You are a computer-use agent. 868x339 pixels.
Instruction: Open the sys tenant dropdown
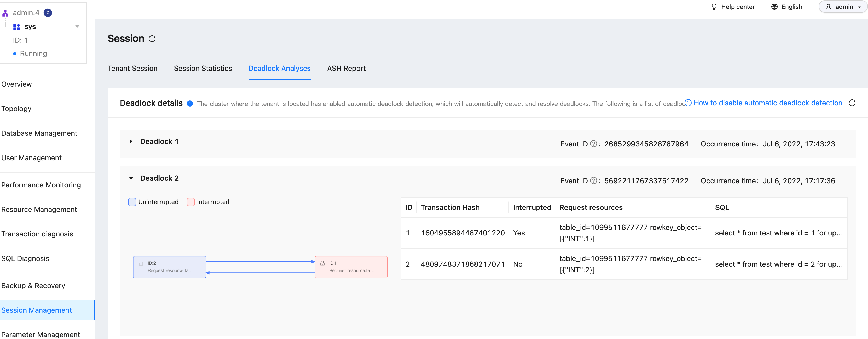tap(77, 27)
